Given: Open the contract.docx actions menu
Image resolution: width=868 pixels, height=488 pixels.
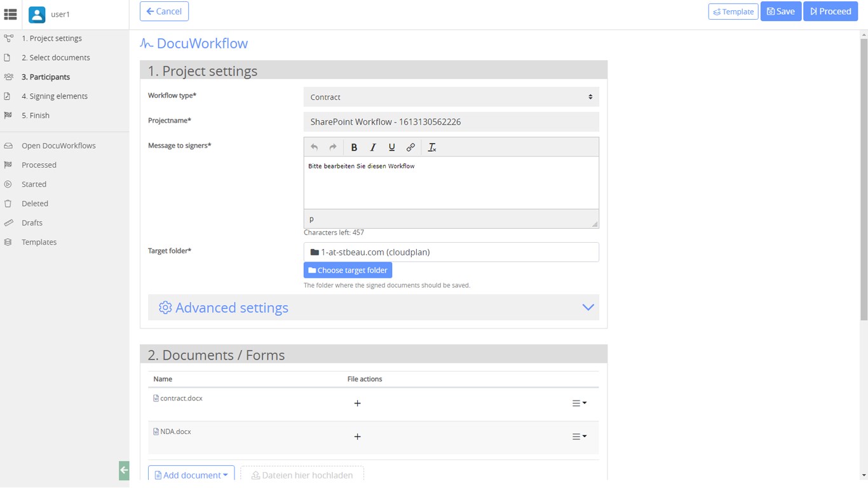Looking at the screenshot, I should tap(579, 403).
